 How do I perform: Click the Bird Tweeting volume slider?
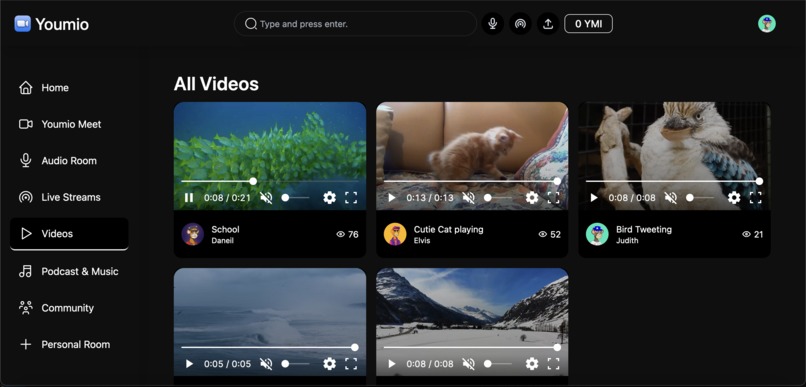coord(701,198)
